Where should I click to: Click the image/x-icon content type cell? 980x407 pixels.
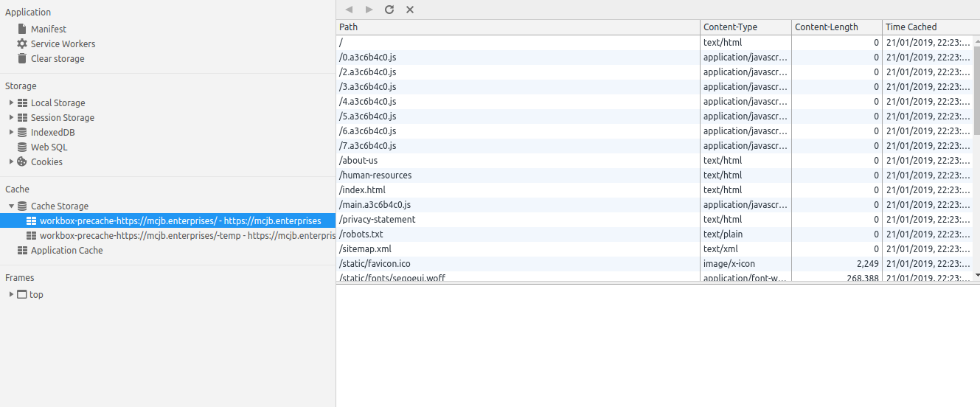coord(746,263)
